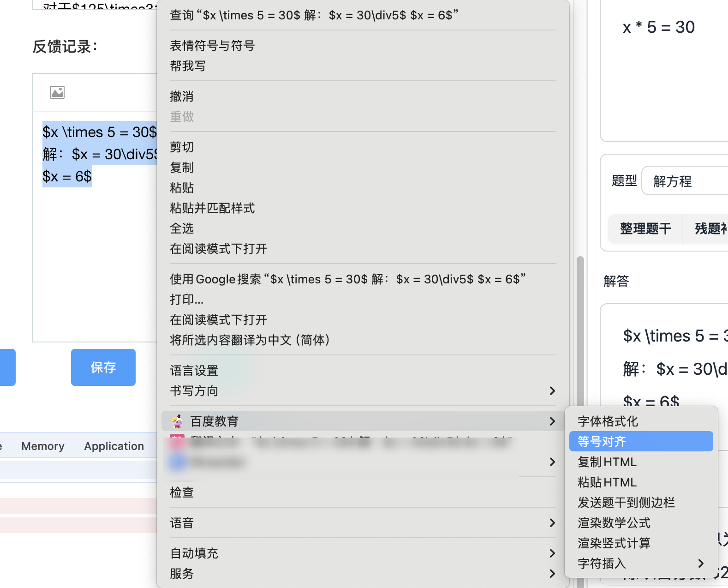Click 检查 to inspect element
This screenshot has height=588, width=728.
[x=182, y=492]
